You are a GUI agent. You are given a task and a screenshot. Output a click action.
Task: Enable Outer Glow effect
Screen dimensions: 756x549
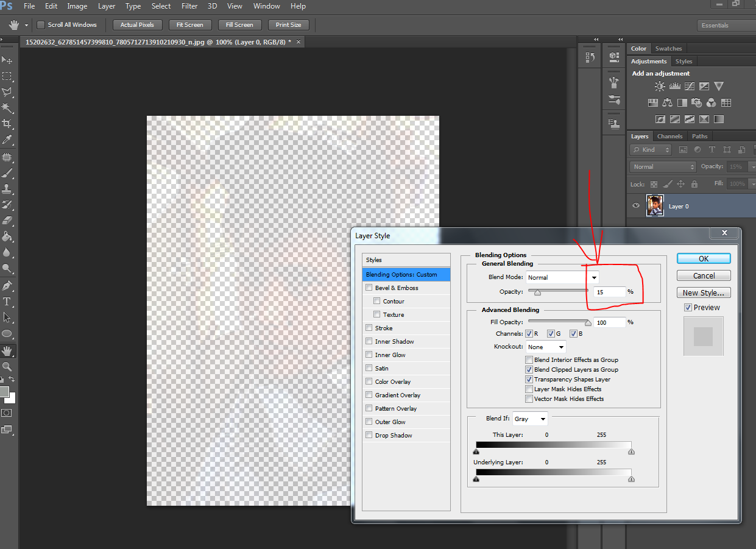pos(369,422)
